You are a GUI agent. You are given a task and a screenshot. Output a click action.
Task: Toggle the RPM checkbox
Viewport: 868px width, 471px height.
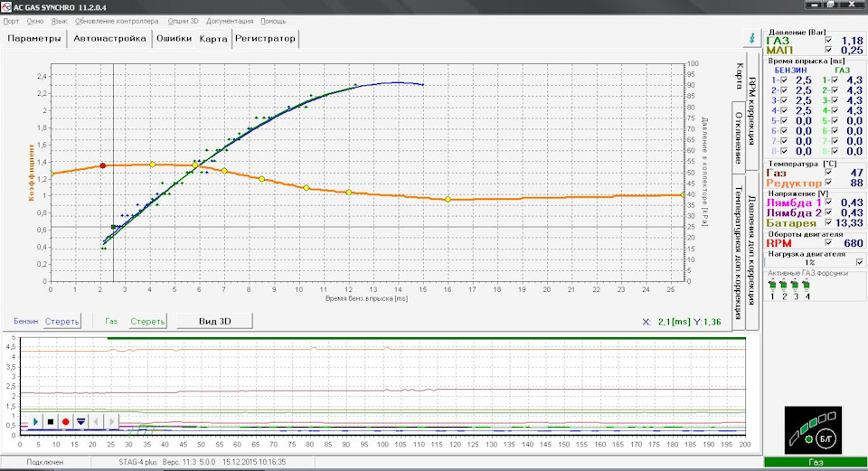828,242
